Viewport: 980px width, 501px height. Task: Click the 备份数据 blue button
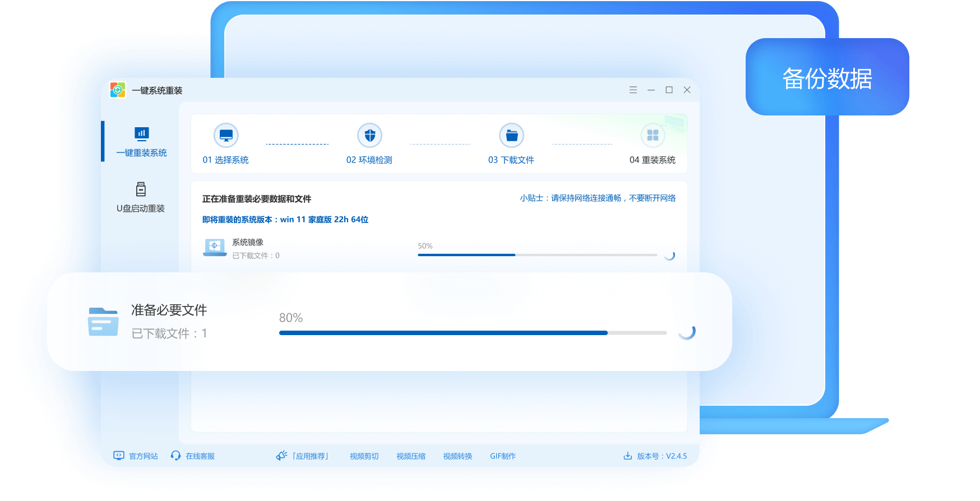827,77
